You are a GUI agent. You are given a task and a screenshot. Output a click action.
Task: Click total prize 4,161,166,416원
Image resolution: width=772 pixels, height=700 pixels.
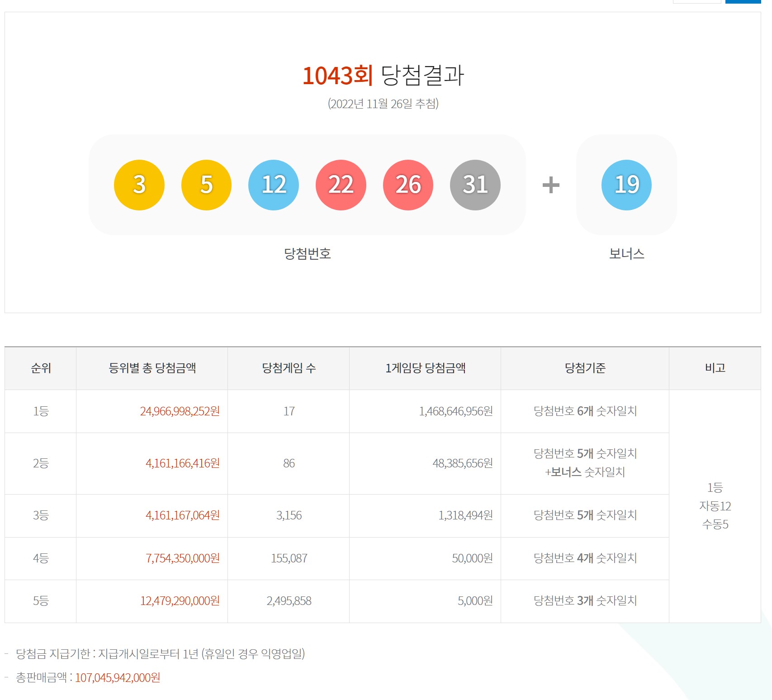click(183, 463)
